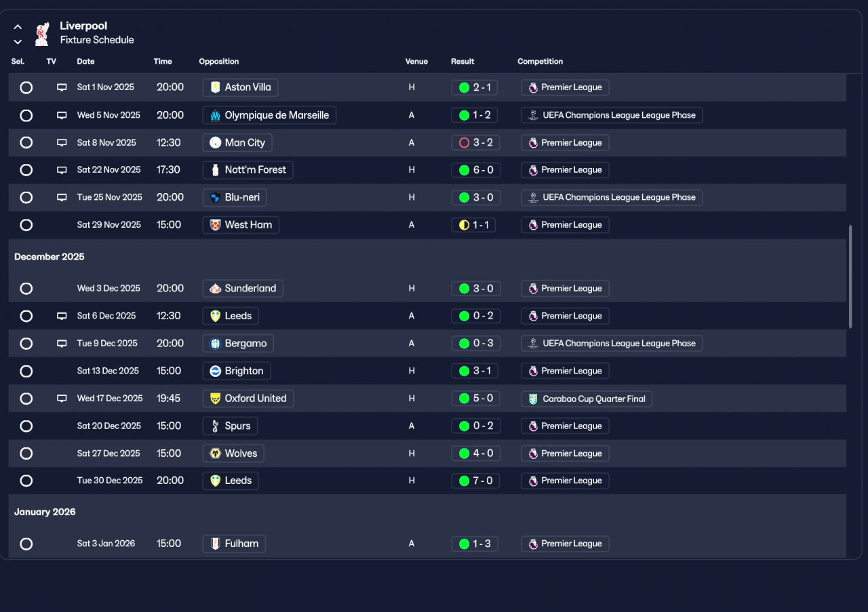868x612 pixels.
Task: Click Champions League logo on Bergamo row
Action: coord(533,344)
